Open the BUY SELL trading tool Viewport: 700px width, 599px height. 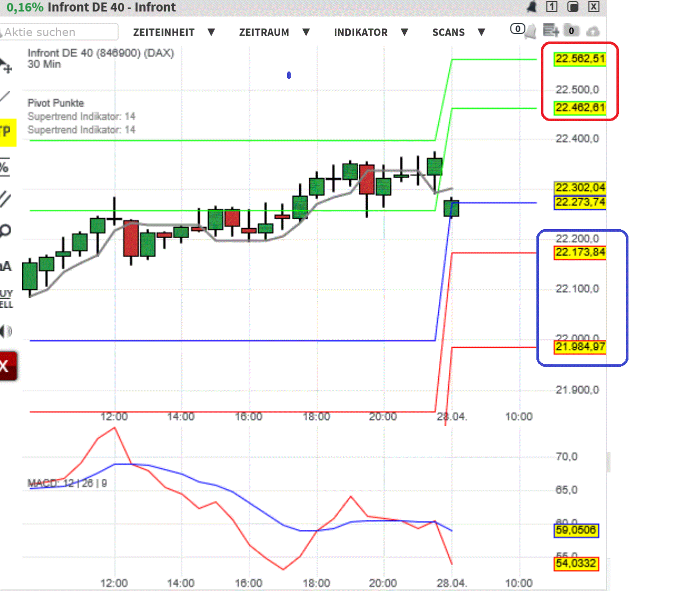(6, 299)
